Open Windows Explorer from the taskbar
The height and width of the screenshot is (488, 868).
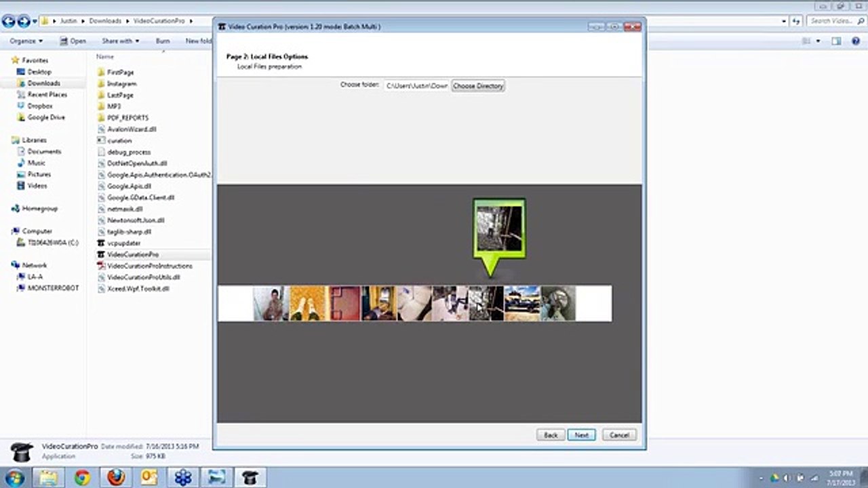click(x=49, y=477)
